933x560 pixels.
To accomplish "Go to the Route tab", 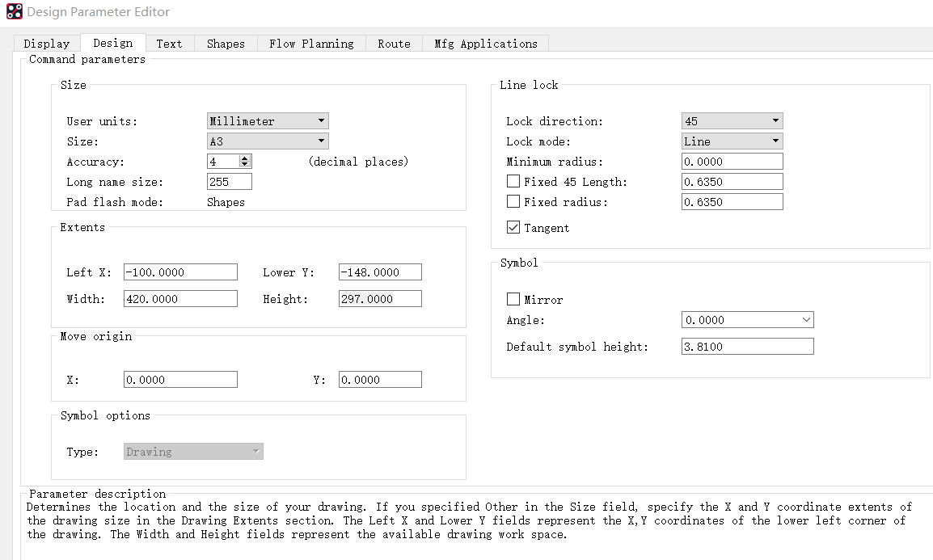I will (394, 44).
